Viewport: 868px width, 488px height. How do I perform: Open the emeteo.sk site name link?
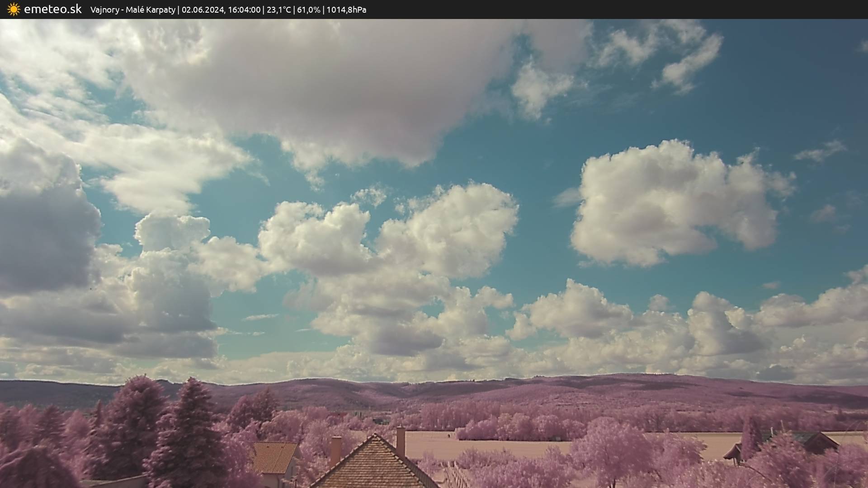53,9
